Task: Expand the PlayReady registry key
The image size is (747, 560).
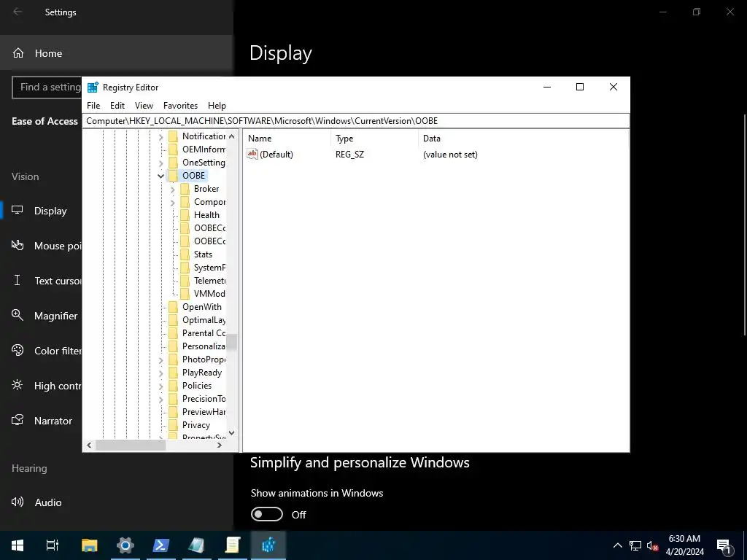Action: (x=161, y=373)
